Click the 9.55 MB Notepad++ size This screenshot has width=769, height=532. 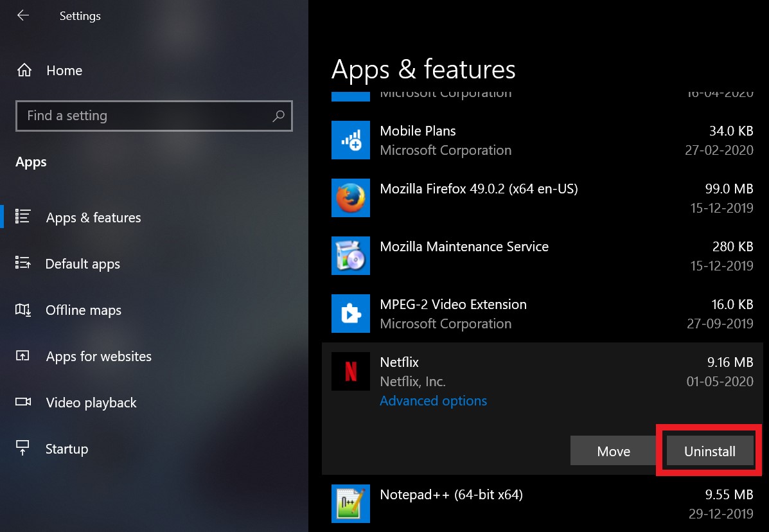(729, 495)
